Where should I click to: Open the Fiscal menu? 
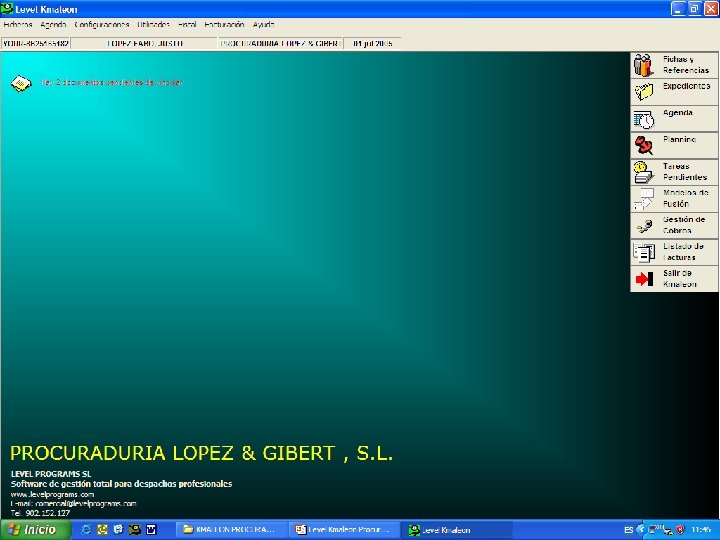click(187, 25)
